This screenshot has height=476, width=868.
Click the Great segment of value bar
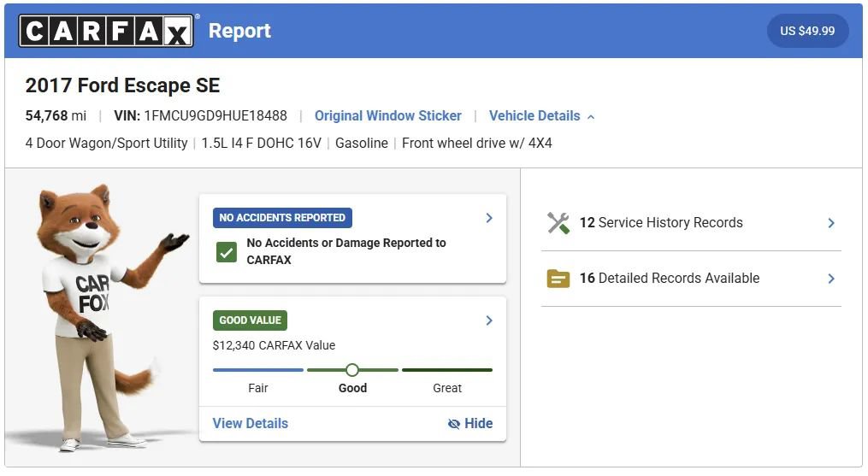[x=447, y=370]
